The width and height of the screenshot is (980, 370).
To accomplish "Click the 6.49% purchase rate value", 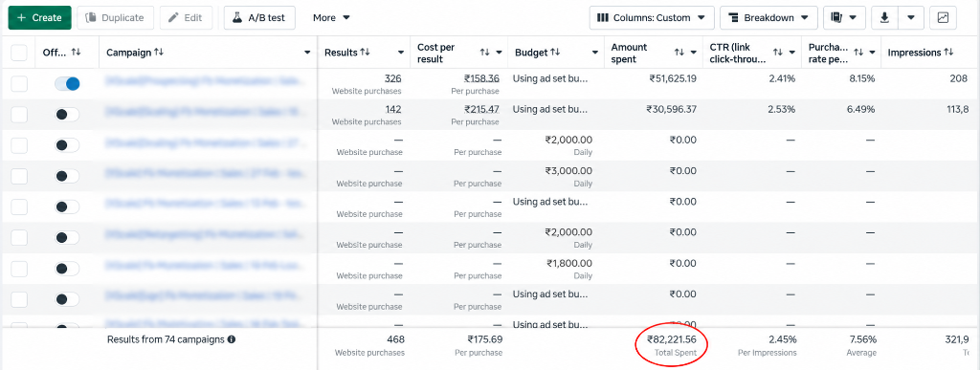I will pos(862,109).
